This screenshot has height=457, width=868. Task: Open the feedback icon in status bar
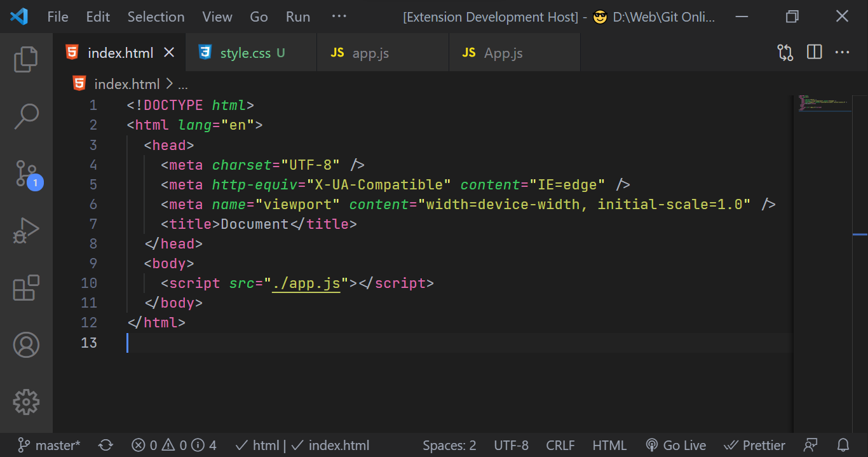pos(811,446)
